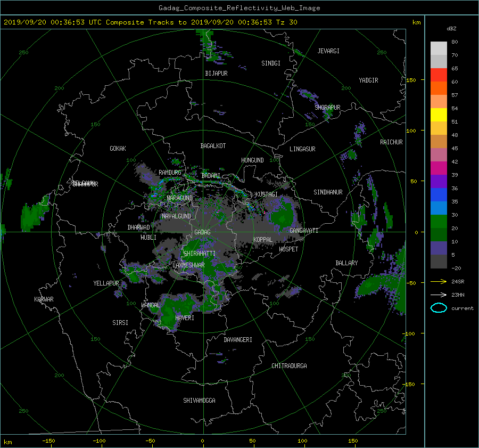Select the bright green 20-30 dBZ legend color
Viewport: 479px width, 448px height.
coord(439,221)
